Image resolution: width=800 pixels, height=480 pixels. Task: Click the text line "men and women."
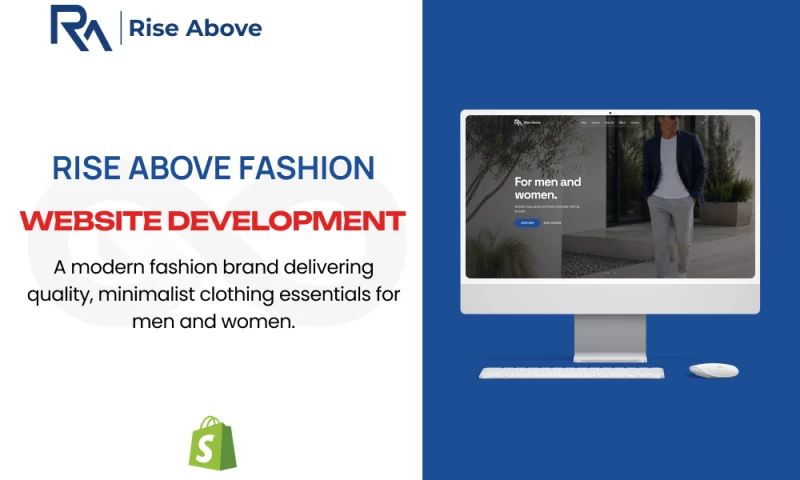[213, 321]
